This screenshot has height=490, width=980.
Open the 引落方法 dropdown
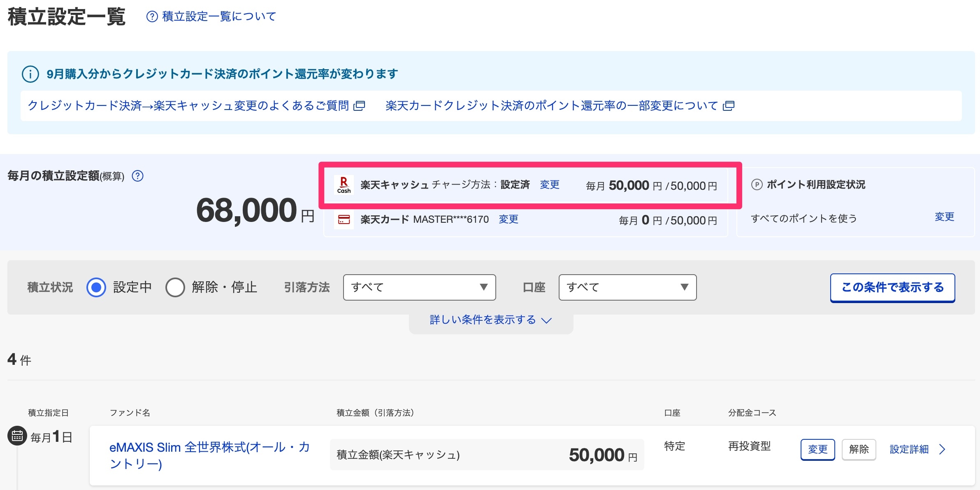pyautogui.click(x=419, y=287)
